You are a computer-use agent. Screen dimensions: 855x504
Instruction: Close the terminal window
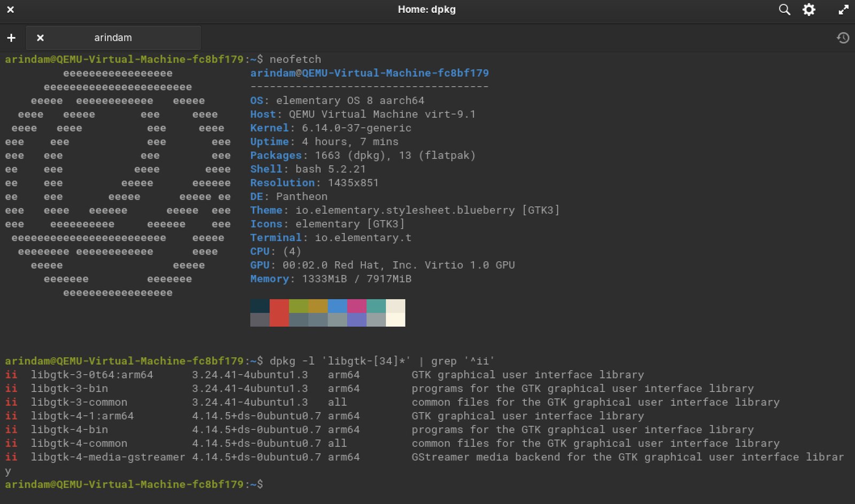[10, 10]
